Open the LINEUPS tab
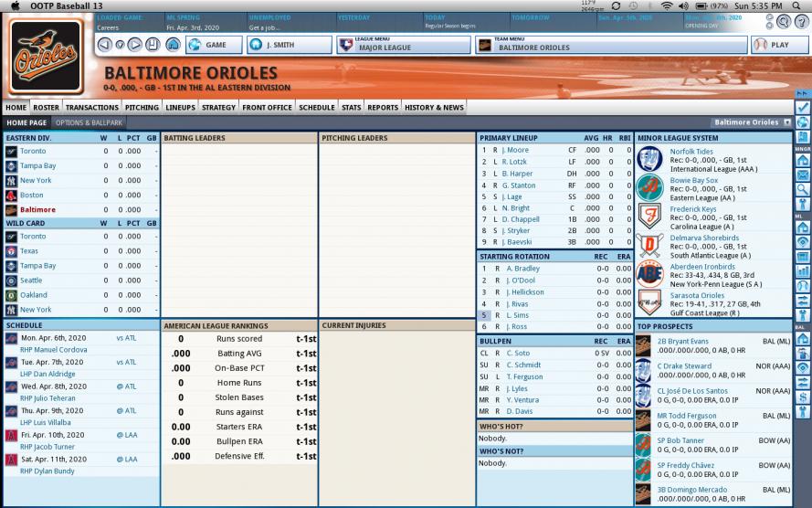 click(x=180, y=107)
